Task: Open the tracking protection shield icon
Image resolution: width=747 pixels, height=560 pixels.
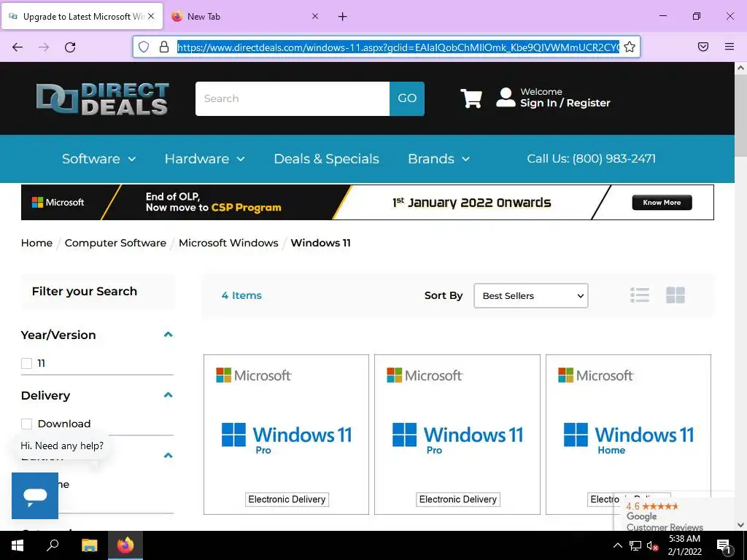Action: point(144,47)
